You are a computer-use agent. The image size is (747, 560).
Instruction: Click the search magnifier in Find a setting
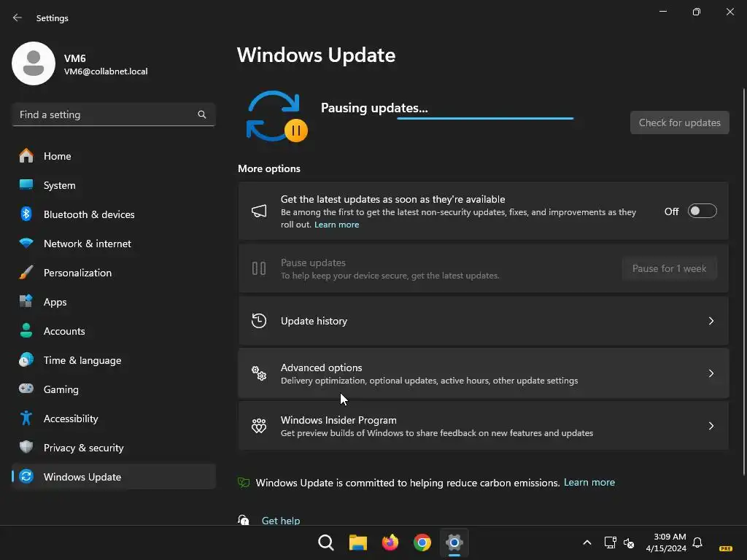pos(202,114)
